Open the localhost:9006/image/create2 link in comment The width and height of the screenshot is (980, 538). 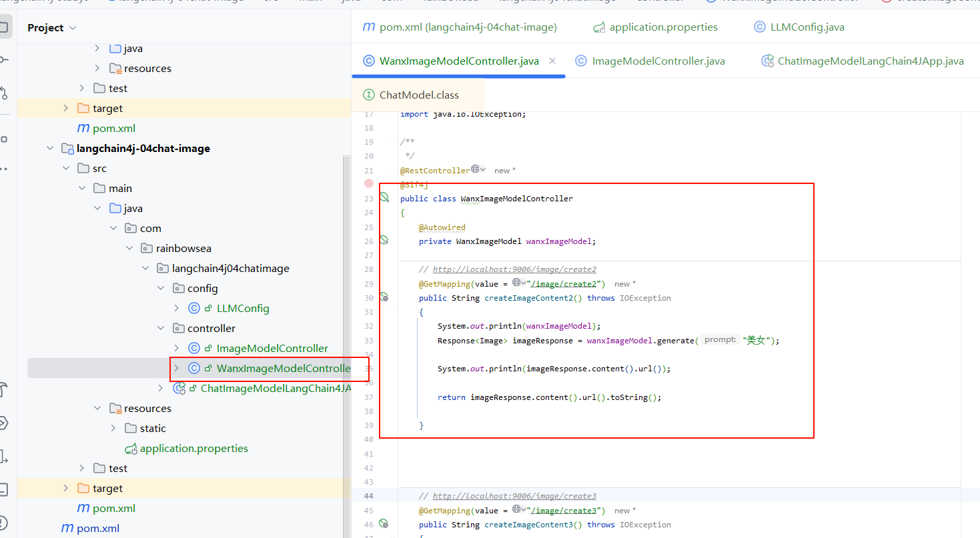coord(514,269)
